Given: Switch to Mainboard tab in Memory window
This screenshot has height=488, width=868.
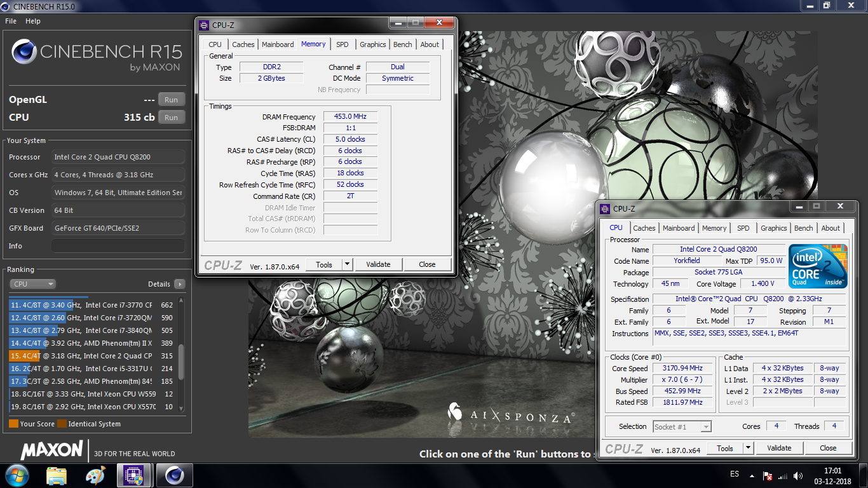Looking at the screenshot, I should click(x=278, y=44).
